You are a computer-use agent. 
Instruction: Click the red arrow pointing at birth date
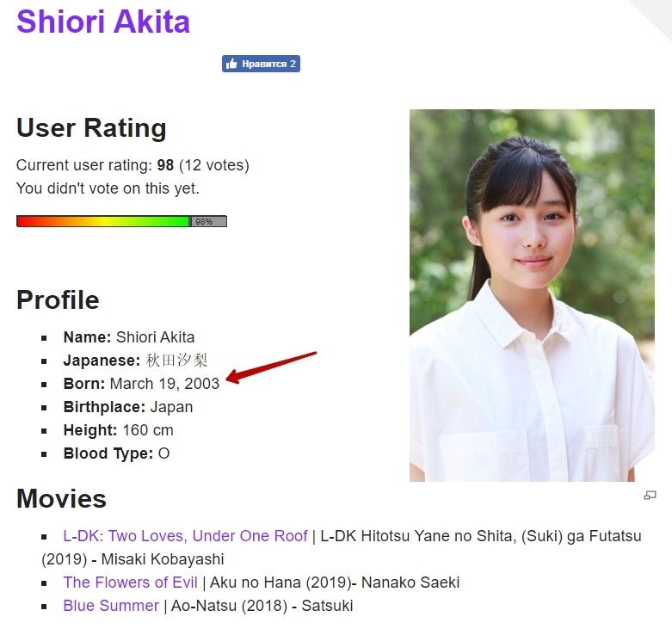click(272, 367)
